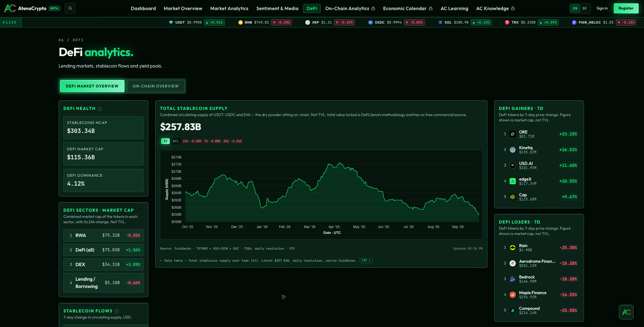The width and height of the screenshot is (644, 327).
Task: Switch language to EN
Action: [575, 8]
